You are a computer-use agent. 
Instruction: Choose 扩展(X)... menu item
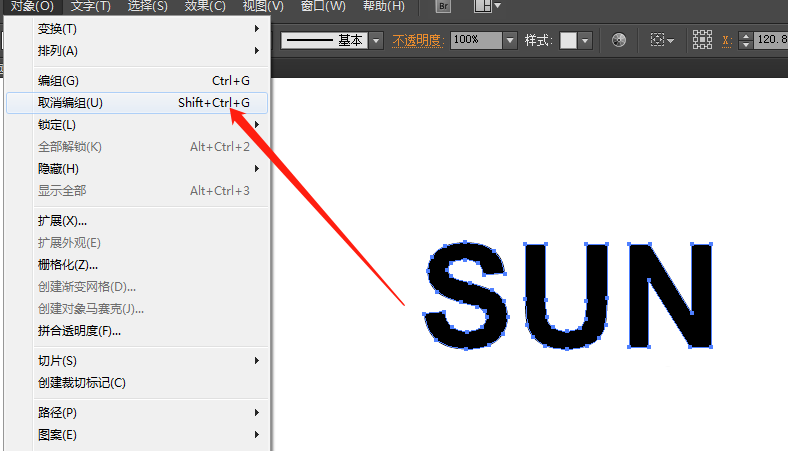pyautogui.click(x=62, y=220)
